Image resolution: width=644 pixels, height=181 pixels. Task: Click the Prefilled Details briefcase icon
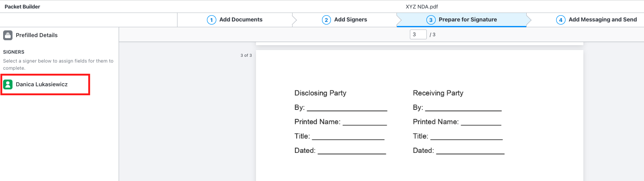pyautogui.click(x=8, y=35)
